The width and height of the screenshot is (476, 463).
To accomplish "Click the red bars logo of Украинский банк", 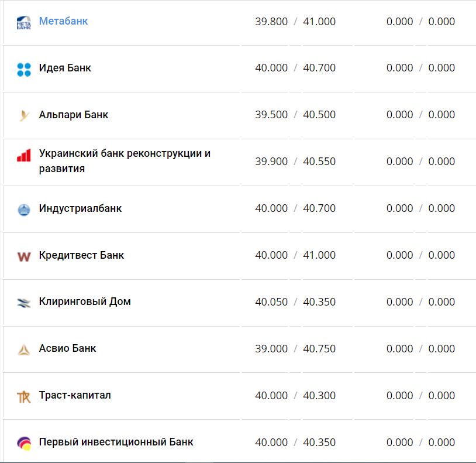I will [x=23, y=156].
